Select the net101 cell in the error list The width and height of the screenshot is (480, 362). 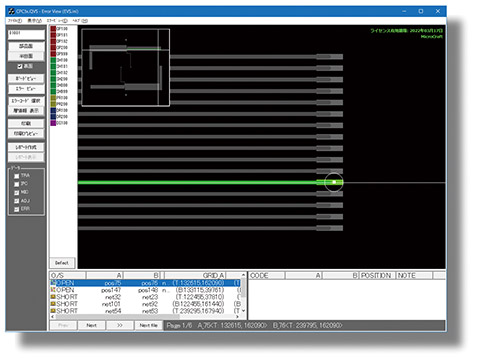(x=111, y=304)
